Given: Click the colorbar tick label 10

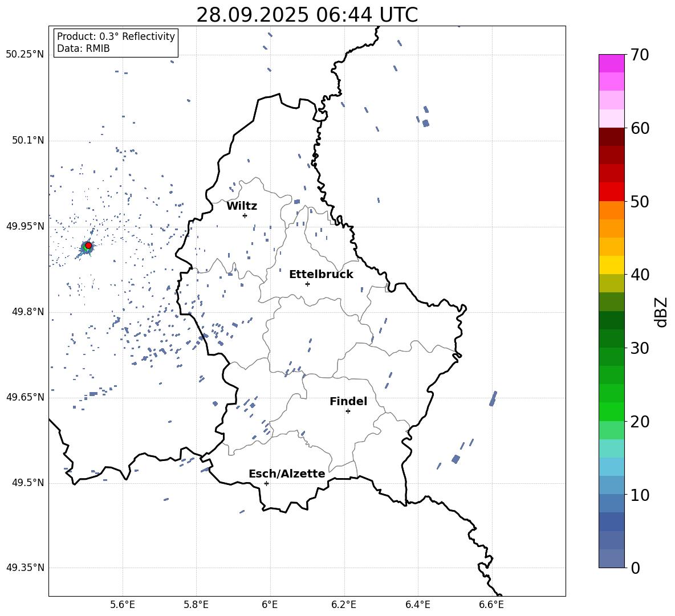Looking at the screenshot, I should 639,495.
